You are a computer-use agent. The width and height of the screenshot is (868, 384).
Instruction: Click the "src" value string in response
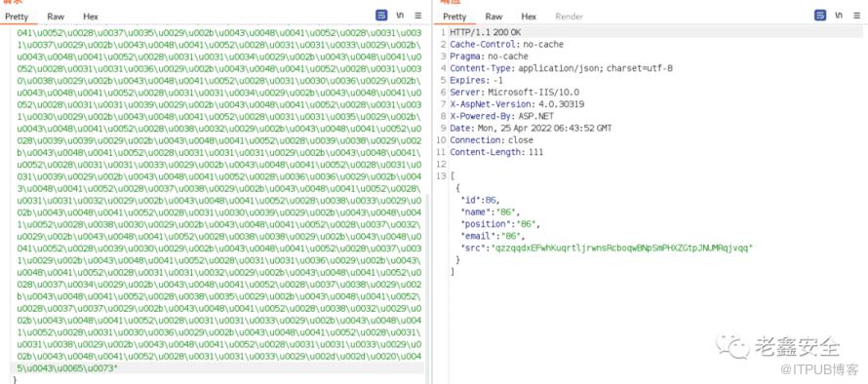pos(622,248)
